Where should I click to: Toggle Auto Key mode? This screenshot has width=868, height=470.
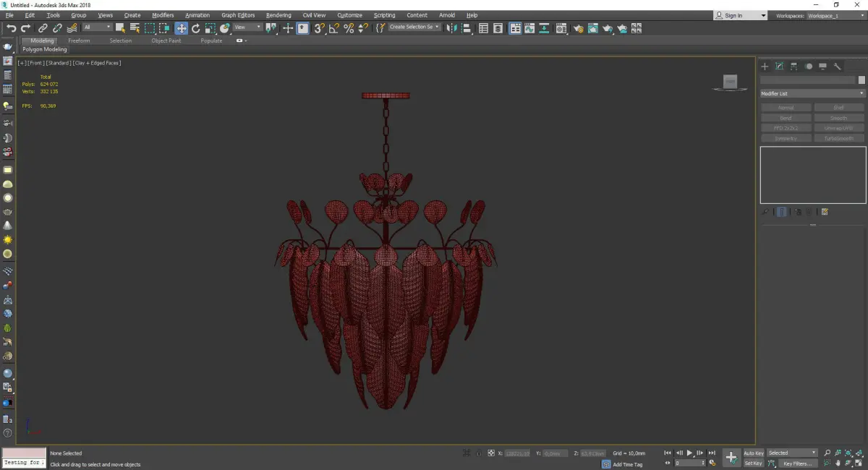[x=754, y=453]
